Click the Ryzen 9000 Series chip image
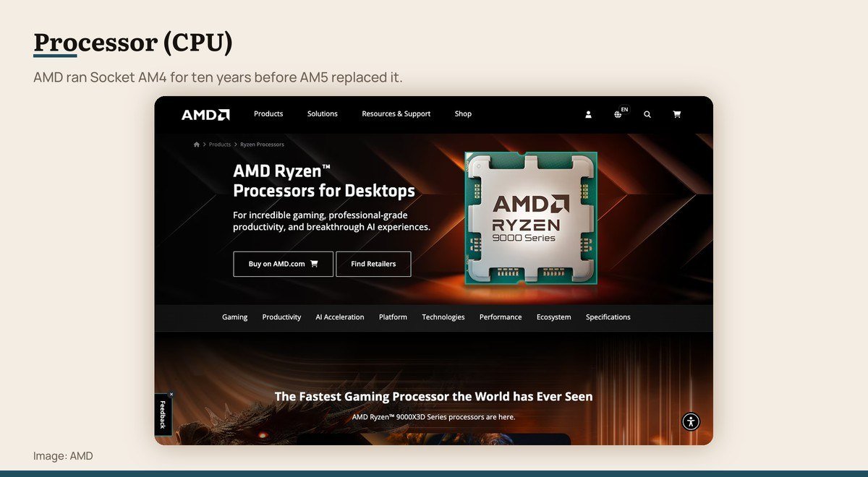 click(531, 218)
